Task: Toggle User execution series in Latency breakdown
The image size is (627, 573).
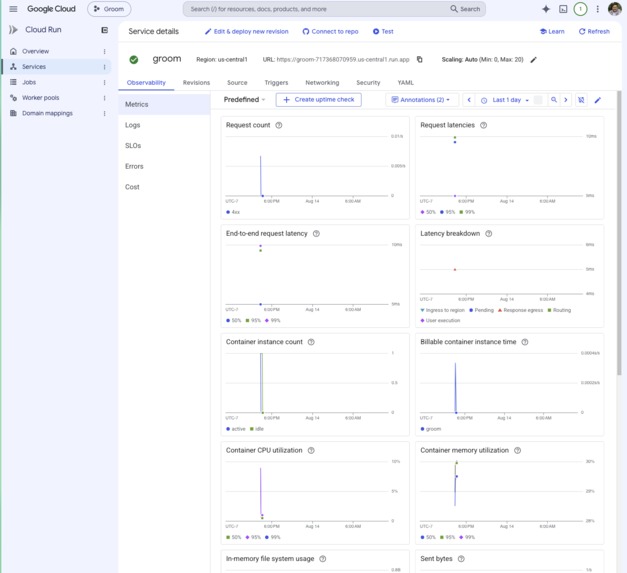Action: [440, 320]
